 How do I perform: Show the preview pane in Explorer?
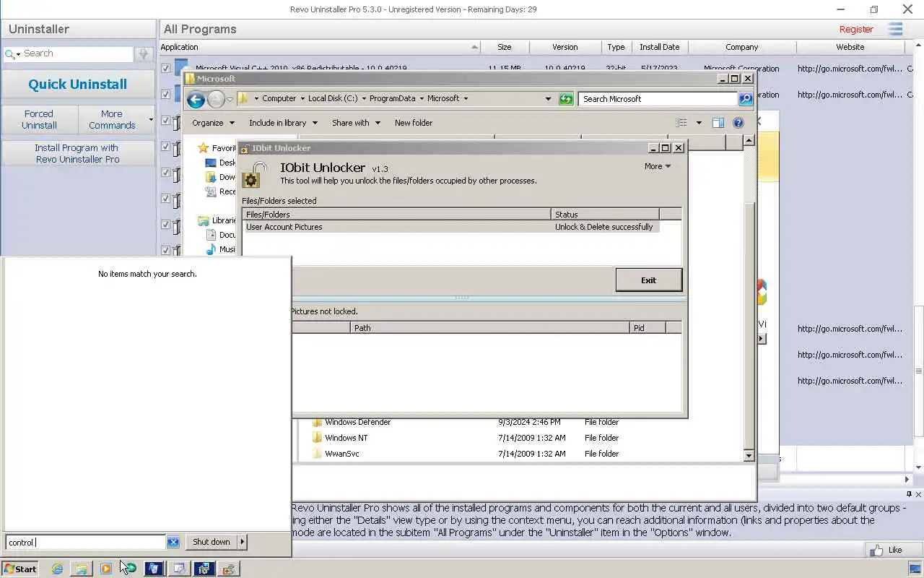tap(718, 123)
